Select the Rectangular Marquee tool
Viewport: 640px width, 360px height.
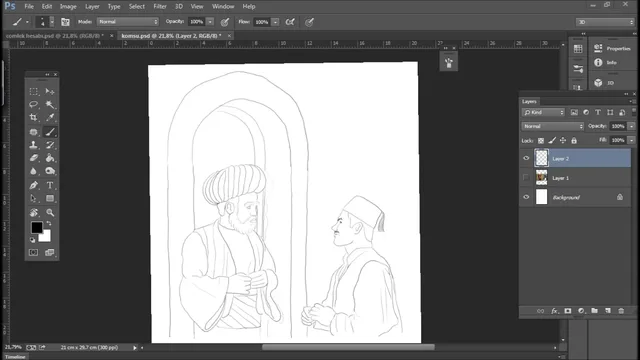coord(34,91)
